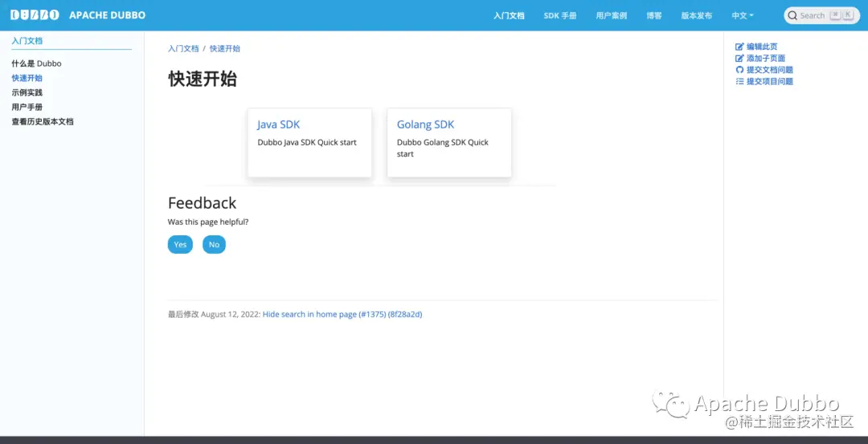Open the Java SDK card link
868x444 pixels.
point(278,124)
